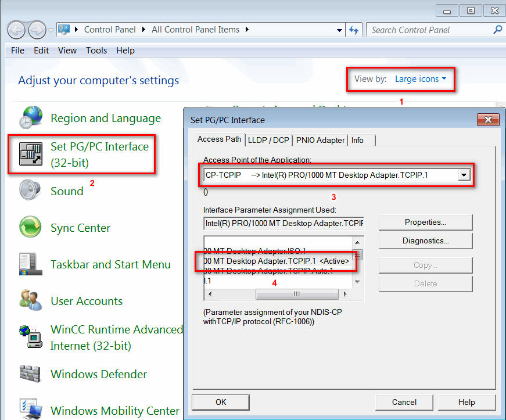Open the Tools menu
This screenshot has width=506, height=420.
(96, 51)
